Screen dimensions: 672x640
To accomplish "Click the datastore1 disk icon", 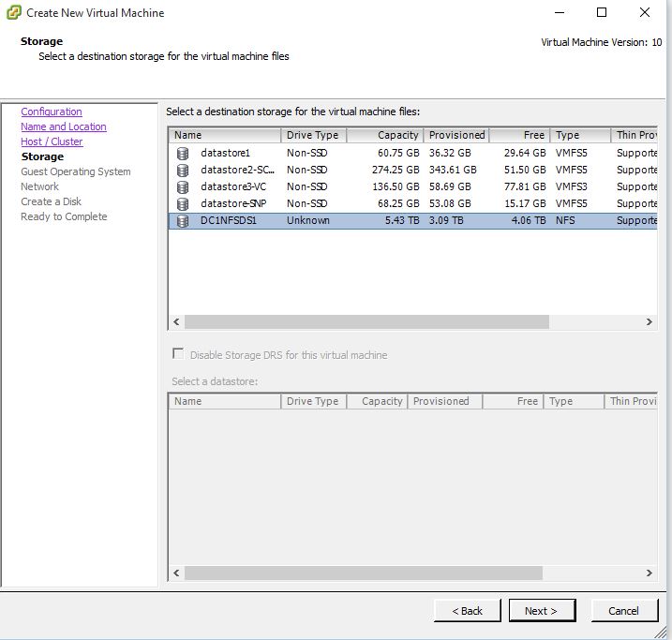I will click(183, 154).
